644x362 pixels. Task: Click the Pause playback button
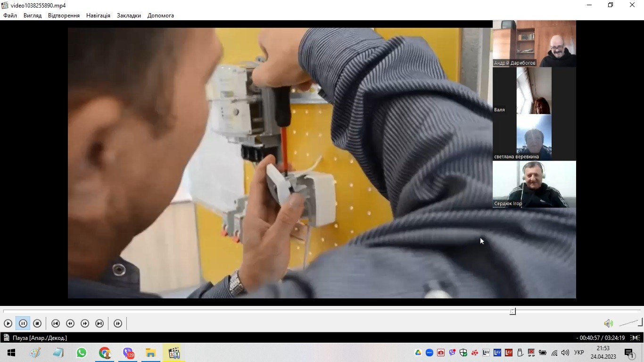pos(23,323)
